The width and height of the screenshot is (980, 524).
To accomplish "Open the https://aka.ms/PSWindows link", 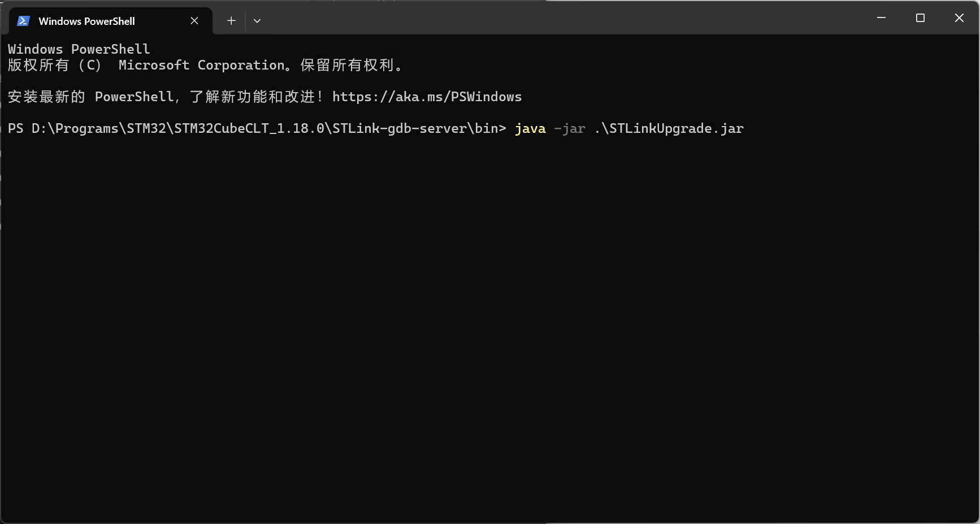I will point(427,97).
